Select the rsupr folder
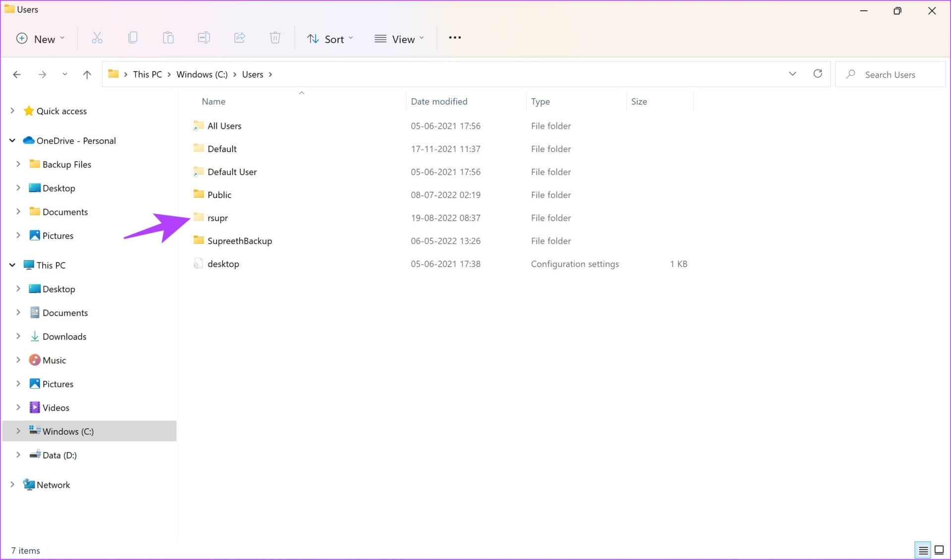The height and width of the screenshot is (560, 951). pyautogui.click(x=217, y=217)
